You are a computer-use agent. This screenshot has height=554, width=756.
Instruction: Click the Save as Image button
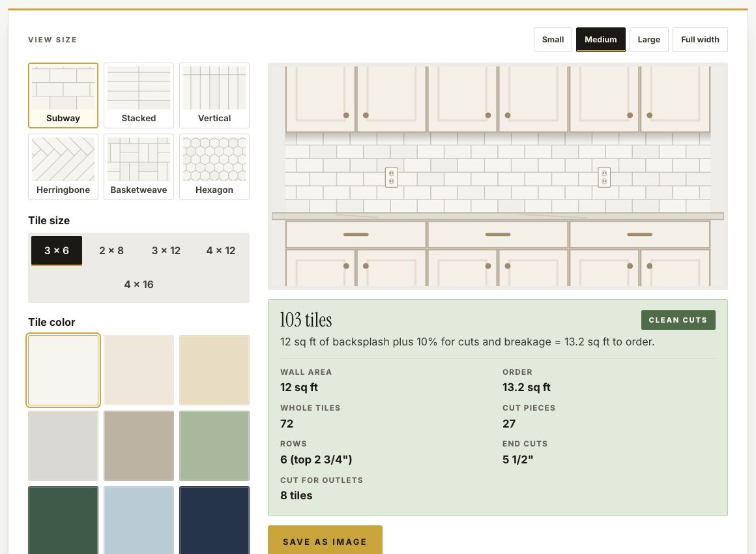pos(325,540)
